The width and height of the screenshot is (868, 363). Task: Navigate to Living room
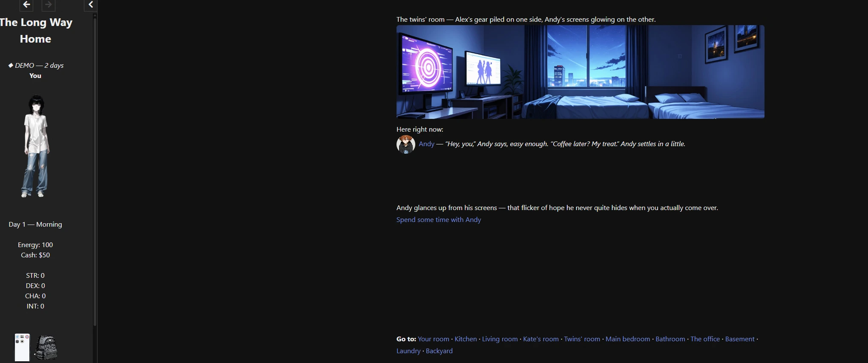(x=500, y=339)
